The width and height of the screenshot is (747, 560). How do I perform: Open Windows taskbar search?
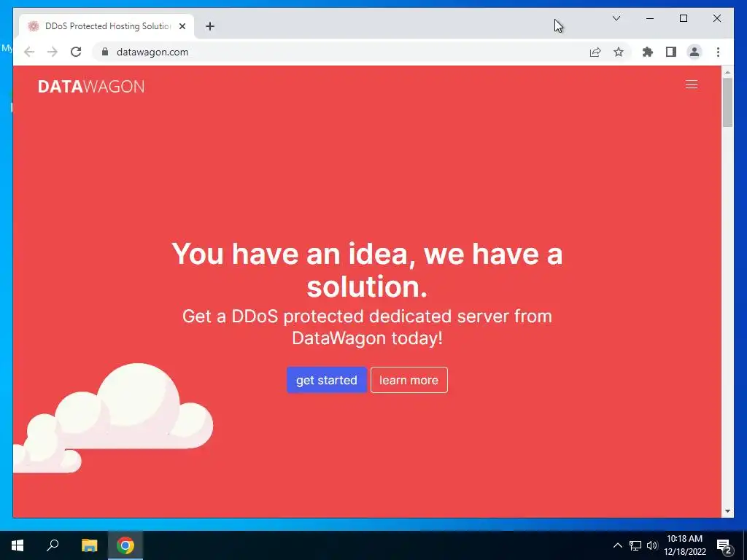[53, 545]
